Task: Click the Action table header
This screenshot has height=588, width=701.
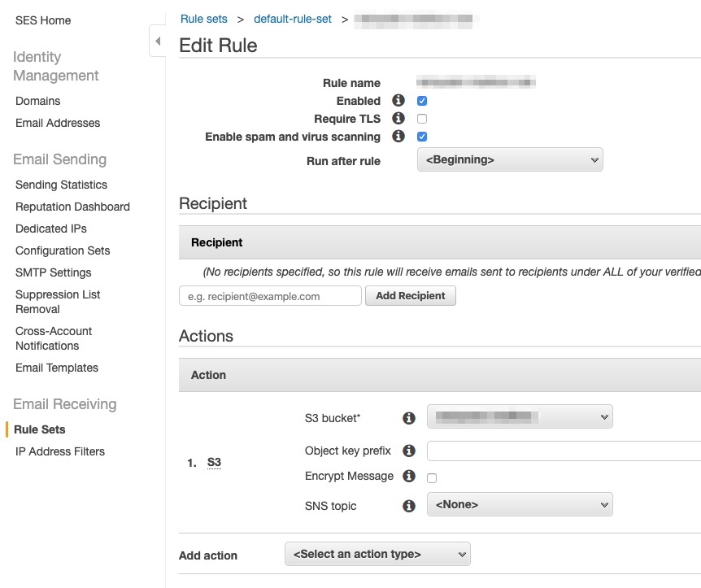Action: 440,375
